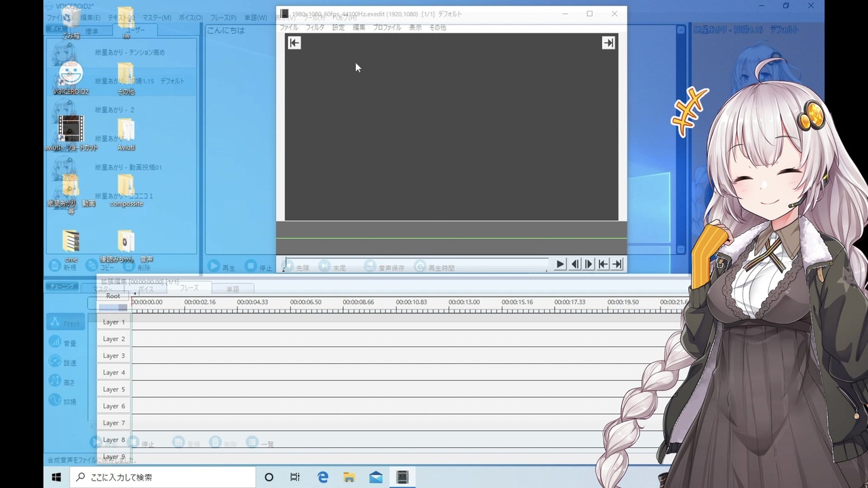Click the AviUtl seek bar below preview

tap(415, 264)
